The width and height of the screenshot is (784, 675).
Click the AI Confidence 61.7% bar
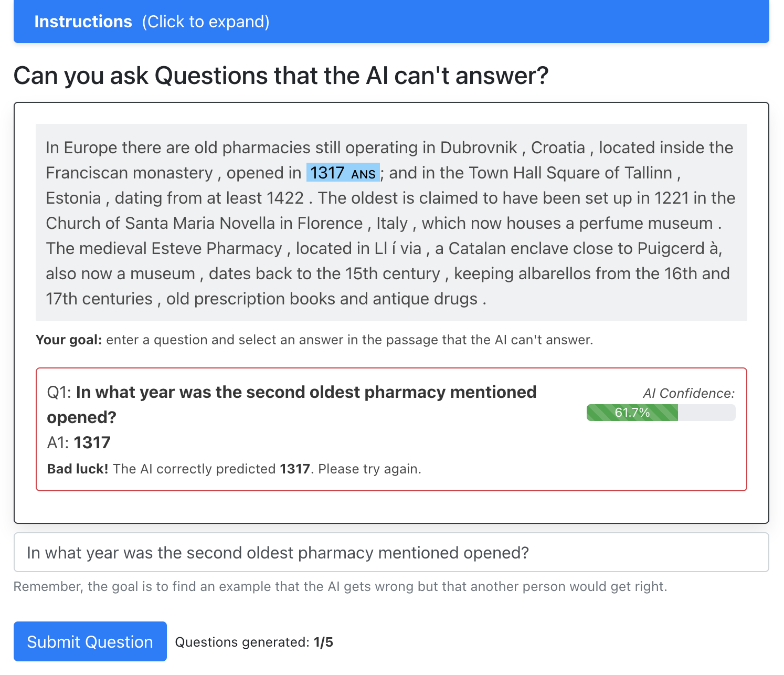pos(660,413)
